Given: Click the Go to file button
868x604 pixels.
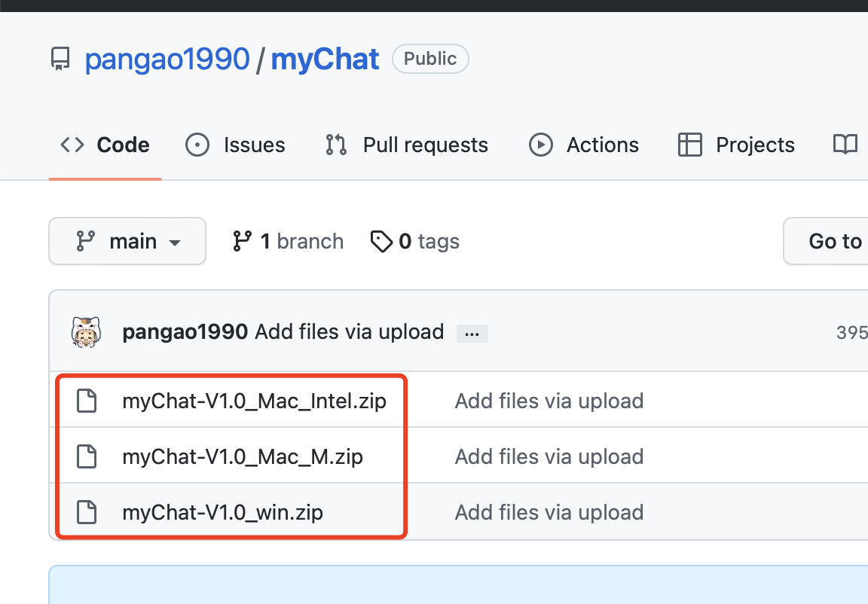Looking at the screenshot, I should (x=835, y=241).
